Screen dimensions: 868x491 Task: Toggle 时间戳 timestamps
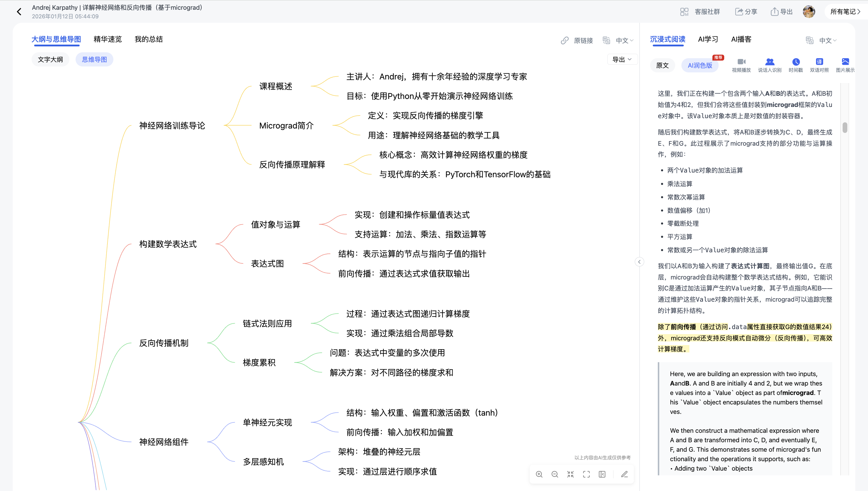[796, 65]
